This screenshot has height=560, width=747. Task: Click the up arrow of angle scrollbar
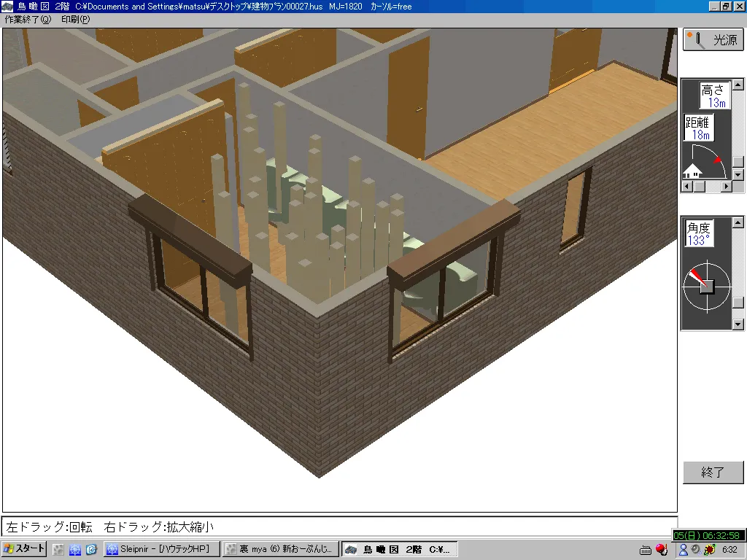[738, 222]
